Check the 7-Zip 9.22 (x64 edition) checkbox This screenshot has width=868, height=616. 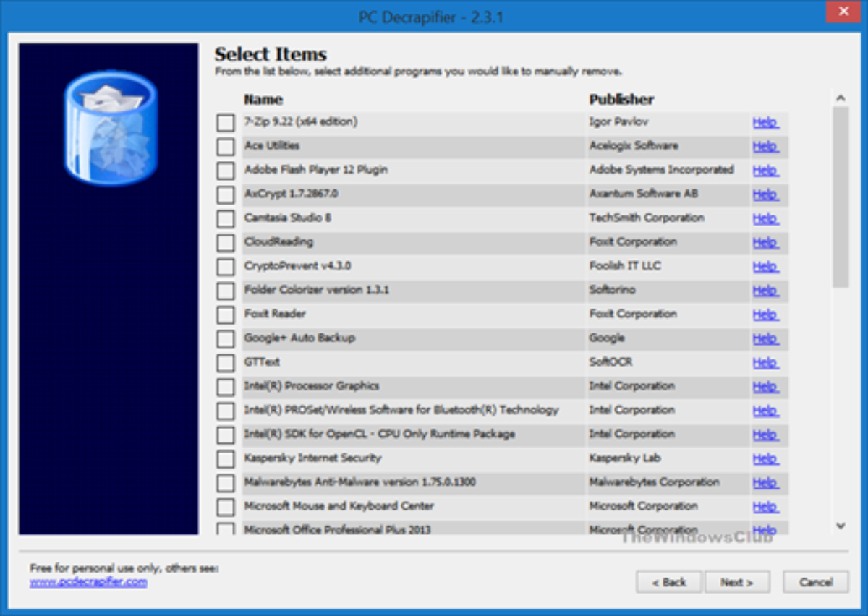point(226,123)
